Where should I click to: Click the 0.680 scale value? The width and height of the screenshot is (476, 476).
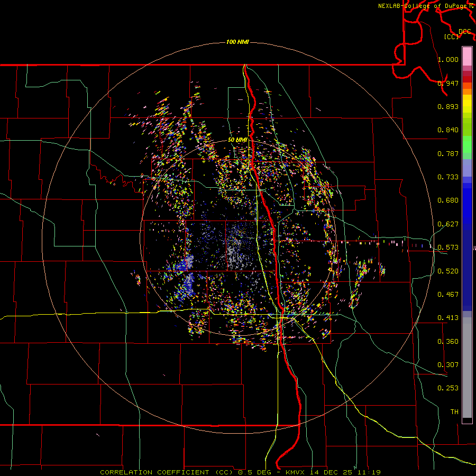(x=448, y=200)
